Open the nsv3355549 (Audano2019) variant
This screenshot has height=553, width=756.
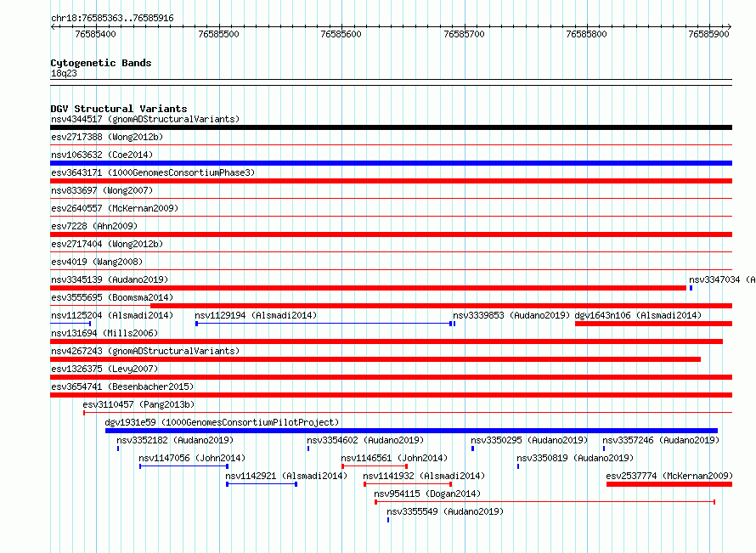coord(445,511)
